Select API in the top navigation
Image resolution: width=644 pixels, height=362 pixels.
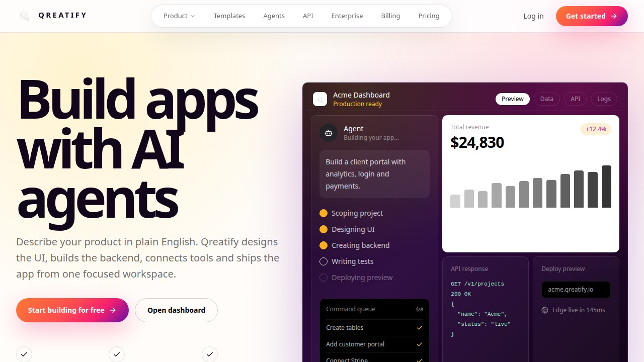308,16
